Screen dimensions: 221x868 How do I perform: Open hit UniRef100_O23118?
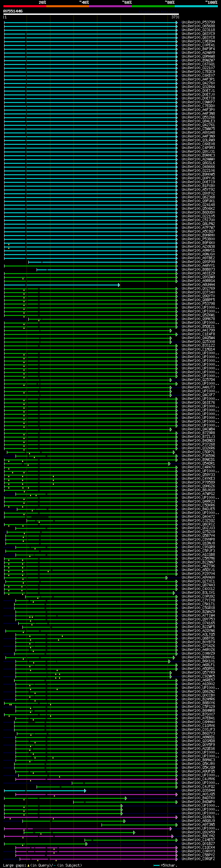pos(198,30)
